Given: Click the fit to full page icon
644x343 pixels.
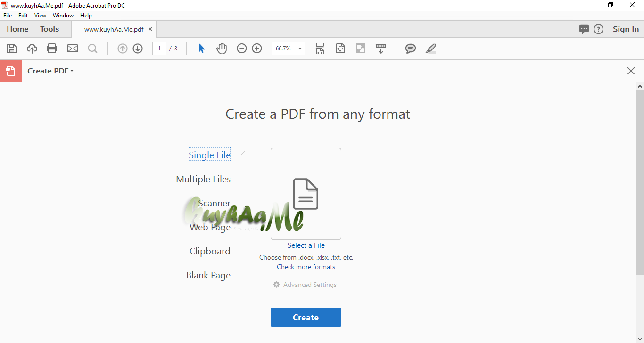Looking at the screenshot, I should click(x=340, y=49).
